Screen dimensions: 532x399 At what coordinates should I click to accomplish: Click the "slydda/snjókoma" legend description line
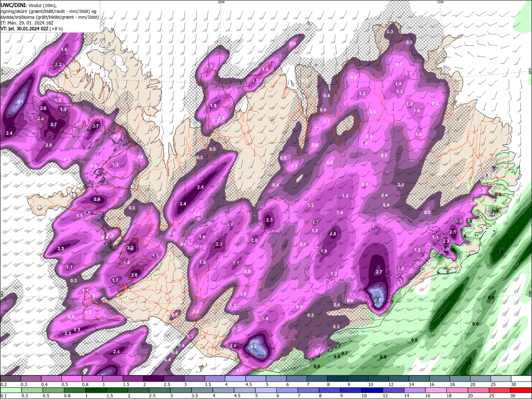click(x=49, y=17)
